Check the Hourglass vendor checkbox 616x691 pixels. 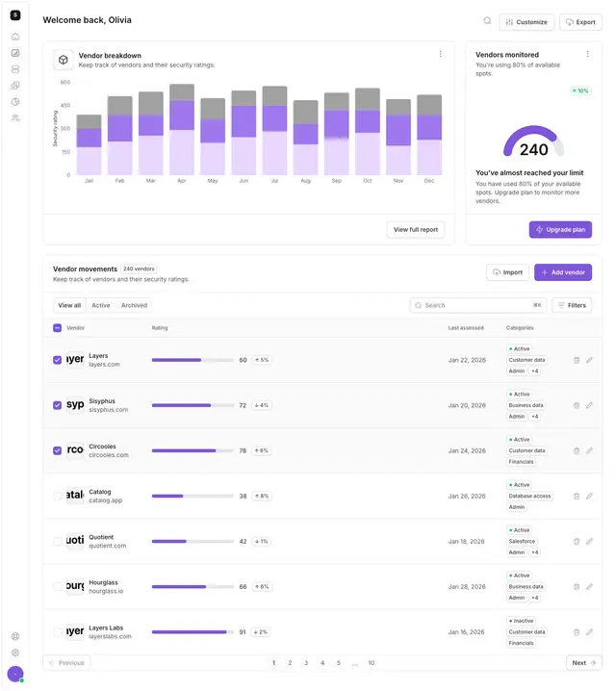point(58,586)
